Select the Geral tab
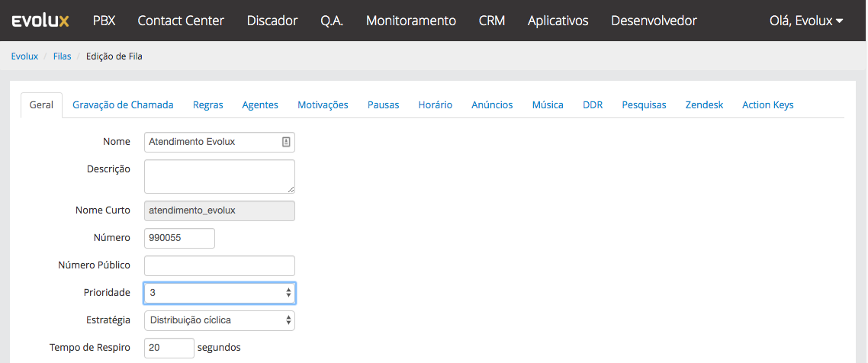 41,104
